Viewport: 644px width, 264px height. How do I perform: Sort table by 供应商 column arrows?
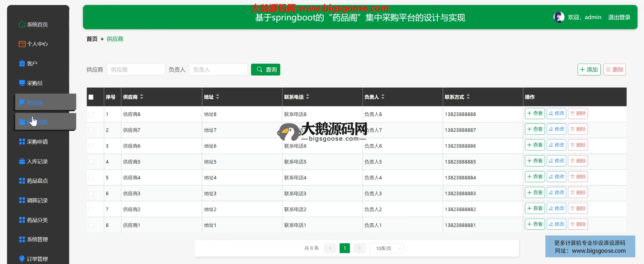tap(142, 97)
